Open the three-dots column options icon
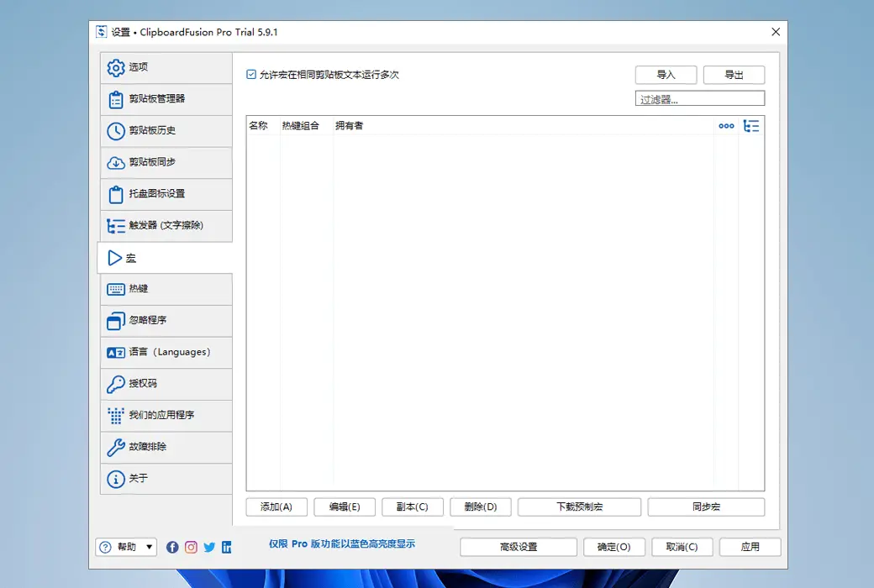Viewport: 874px width, 588px height. point(726,126)
